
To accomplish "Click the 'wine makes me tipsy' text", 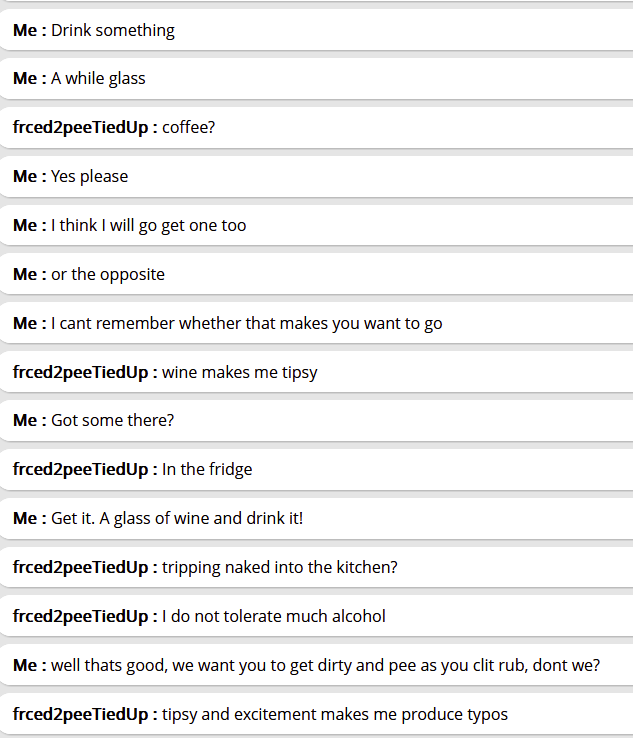I will [239, 373].
